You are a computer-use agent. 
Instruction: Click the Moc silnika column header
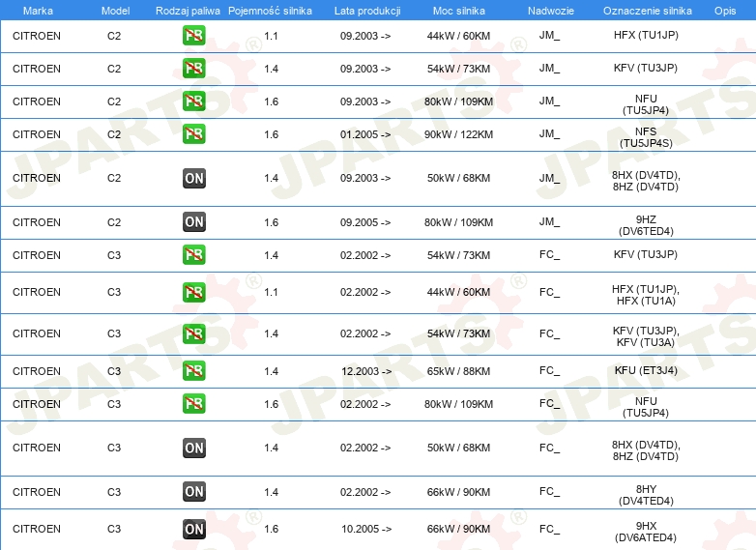pos(458,11)
